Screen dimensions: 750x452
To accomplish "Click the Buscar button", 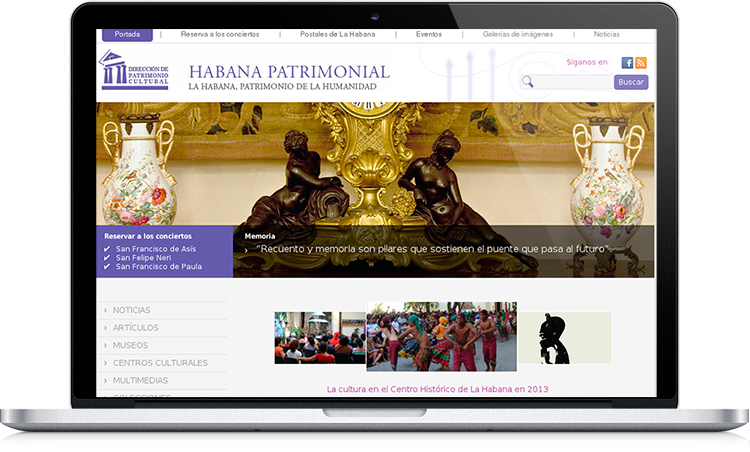I will 631,82.
